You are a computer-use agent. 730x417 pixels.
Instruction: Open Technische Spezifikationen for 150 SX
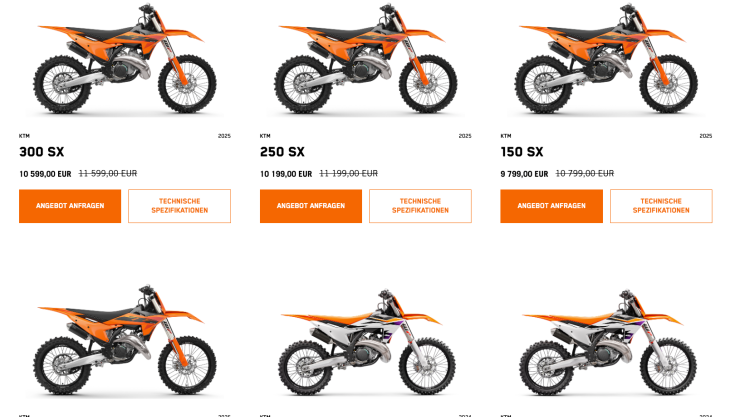pos(661,206)
